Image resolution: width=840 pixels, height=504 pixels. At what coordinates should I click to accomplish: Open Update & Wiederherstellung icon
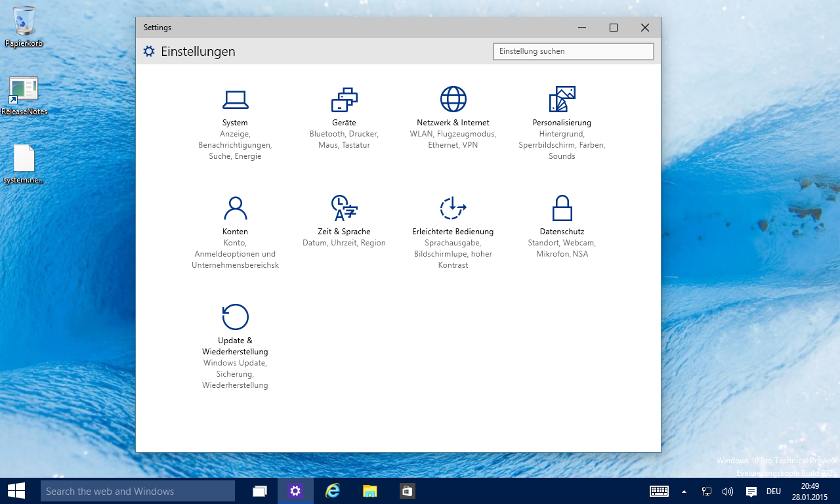(235, 318)
